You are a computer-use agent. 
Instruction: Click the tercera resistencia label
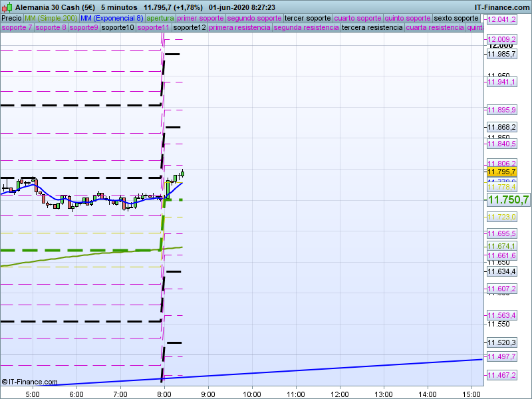(x=371, y=28)
